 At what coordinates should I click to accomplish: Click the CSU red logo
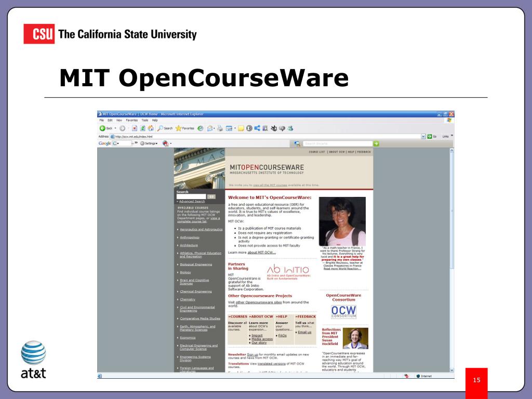click(x=39, y=34)
